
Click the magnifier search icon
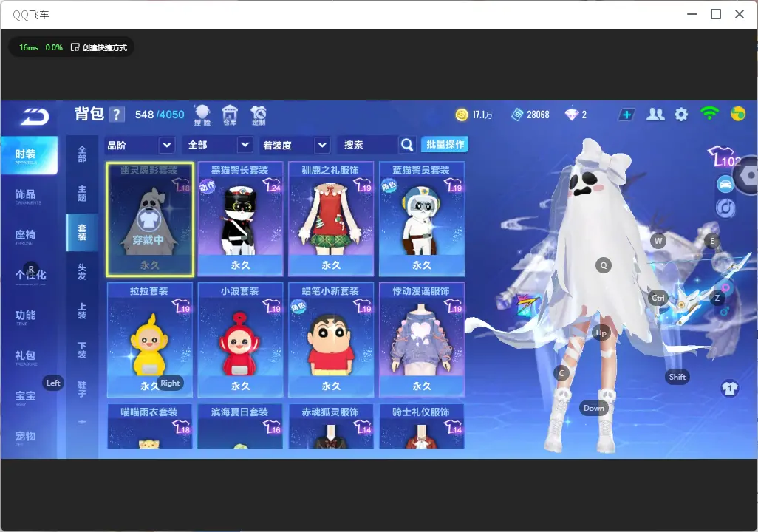(407, 145)
